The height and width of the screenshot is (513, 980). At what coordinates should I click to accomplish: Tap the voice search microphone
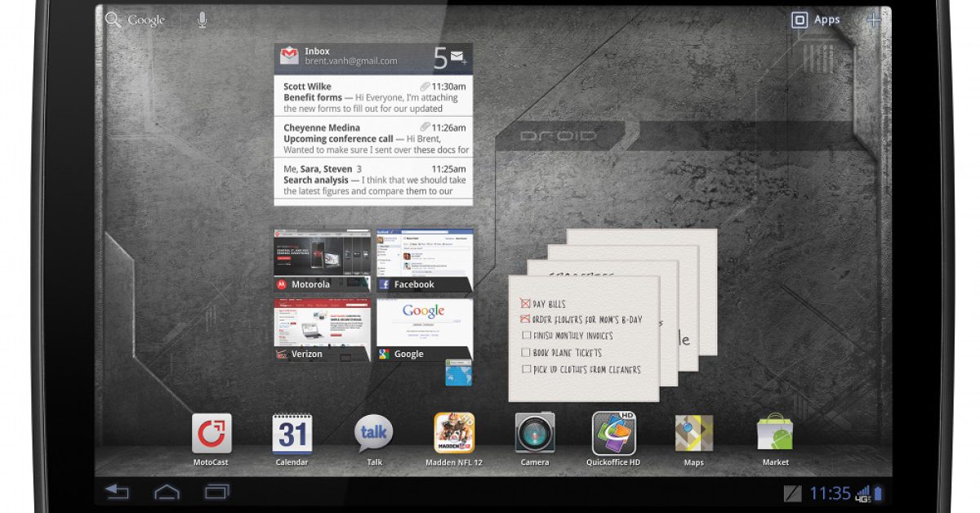coord(203,20)
